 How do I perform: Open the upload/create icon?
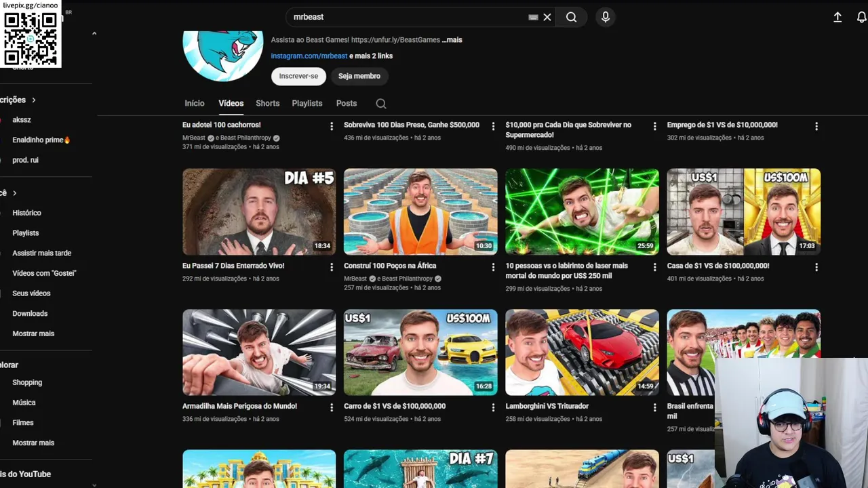click(x=837, y=17)
